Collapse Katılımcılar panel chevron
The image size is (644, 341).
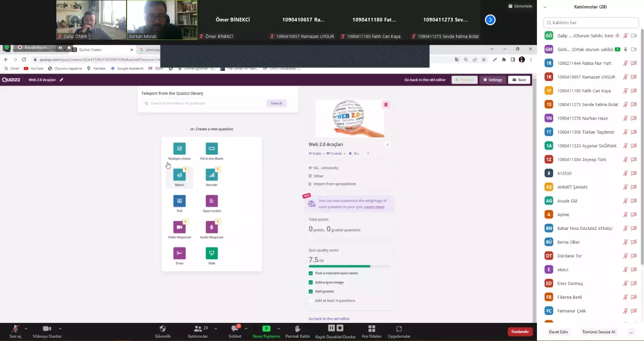pyautogui.click(x=545, y=7)
